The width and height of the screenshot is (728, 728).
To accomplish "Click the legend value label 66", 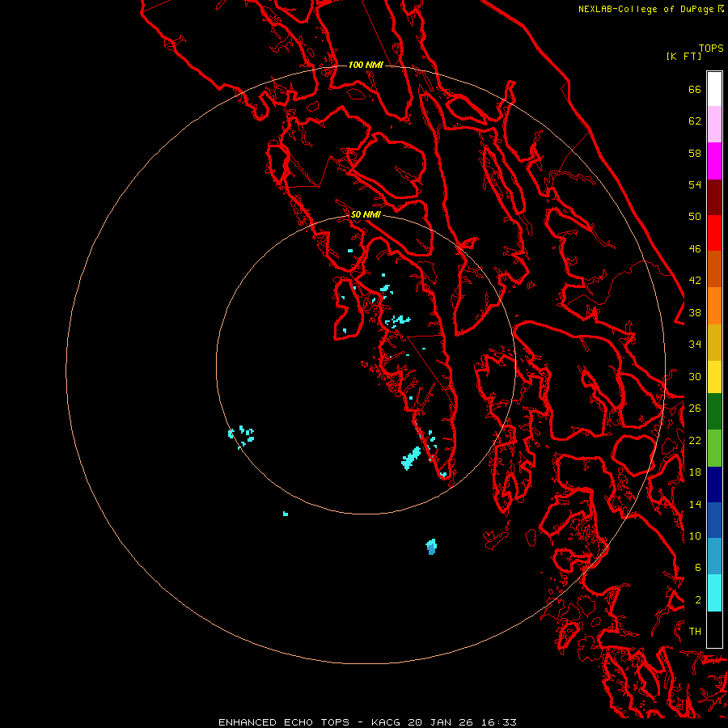I will click(695, 89).
